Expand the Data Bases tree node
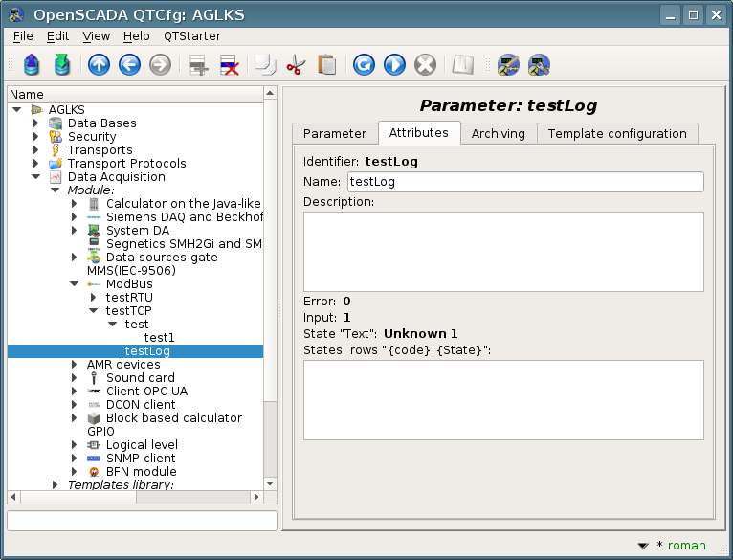This screenshot has height=560, width=733. [x=35, y=123]
